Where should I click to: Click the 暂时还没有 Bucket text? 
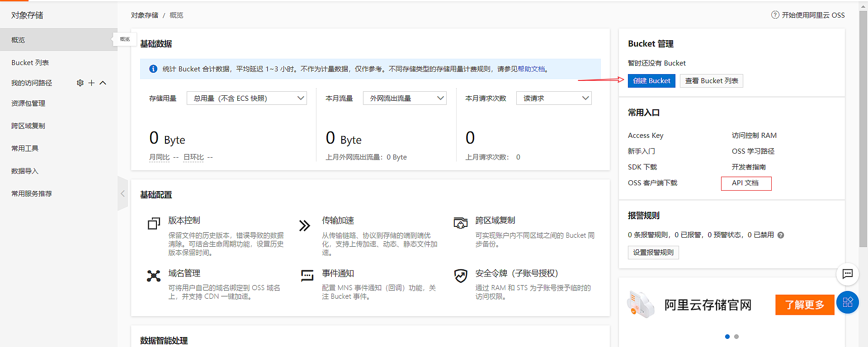click(x=657, y=63)
